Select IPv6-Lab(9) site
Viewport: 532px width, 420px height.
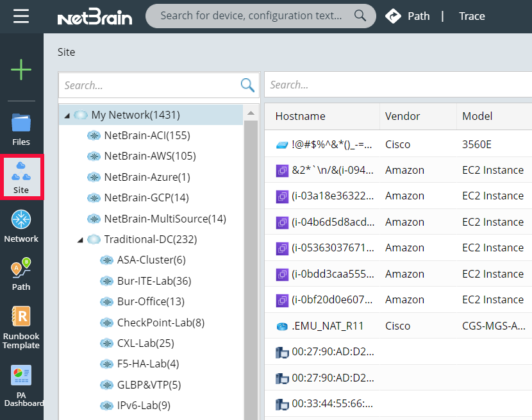[144, 405]
